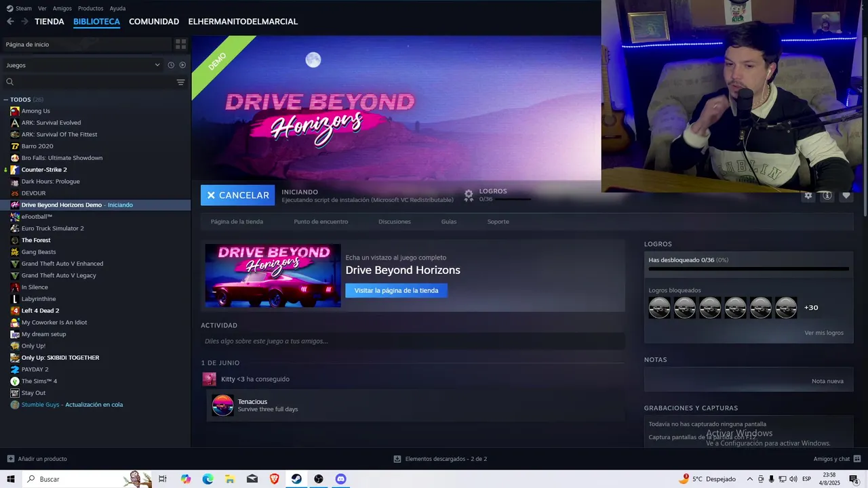Viewport: 868px width, 488px height.
Task: Open Mail app from taskbar
Action: pyautogui.click(x=252, y=479)
